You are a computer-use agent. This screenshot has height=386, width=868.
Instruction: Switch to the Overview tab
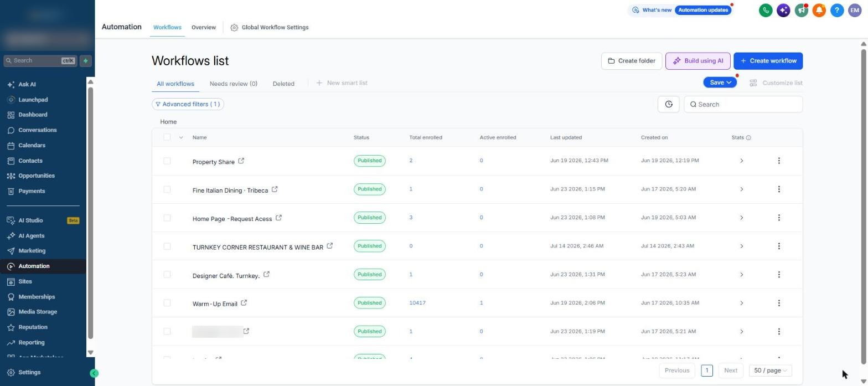[x=204, y=27]
